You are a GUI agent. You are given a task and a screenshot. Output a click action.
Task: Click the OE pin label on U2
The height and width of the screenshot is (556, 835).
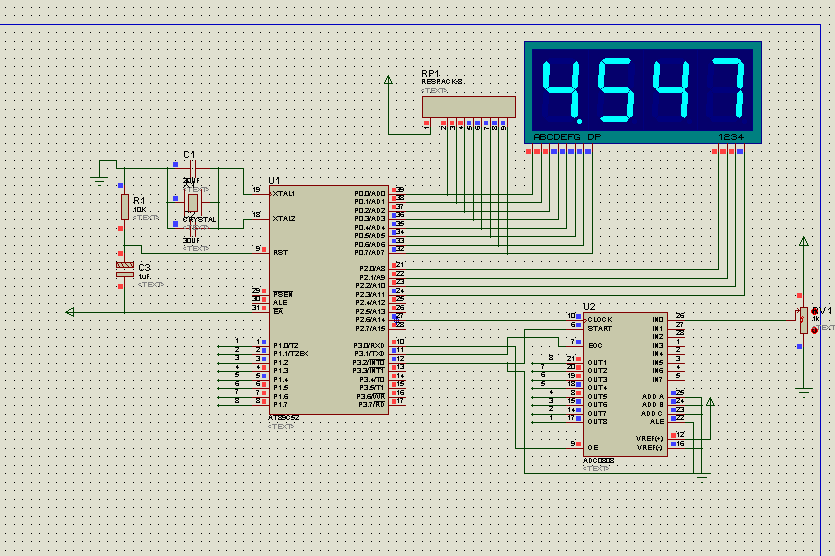coord(593,447)
